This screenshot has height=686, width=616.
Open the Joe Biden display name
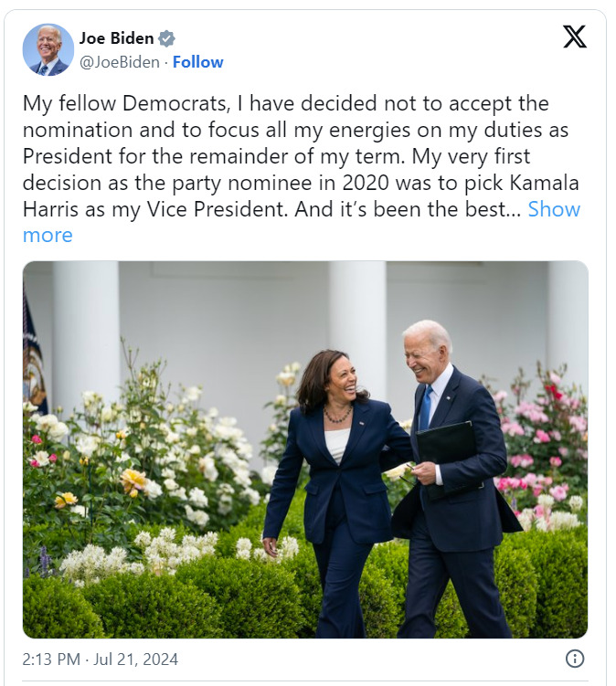pyautogui.click(x=117, y=38)
